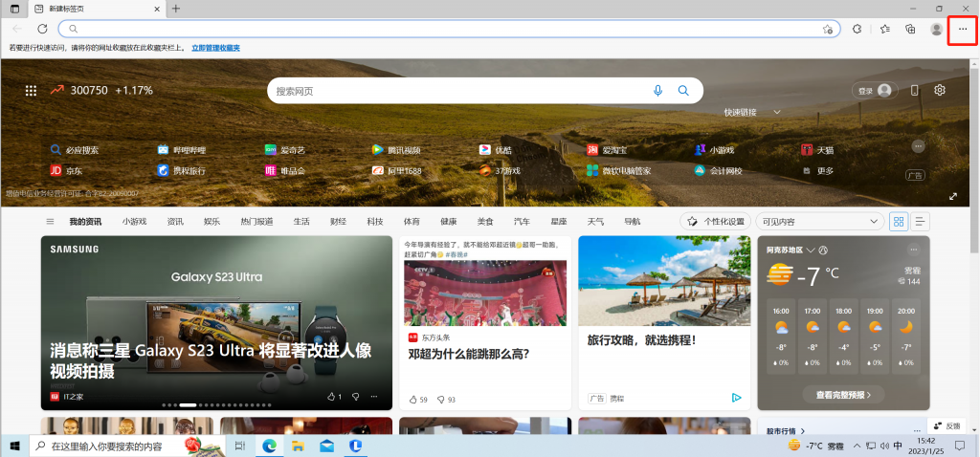Image resolution: width=980 pixels, height=457 pixels.
Task: Open the mobile phone icon on page
Action: click(914, 91)
